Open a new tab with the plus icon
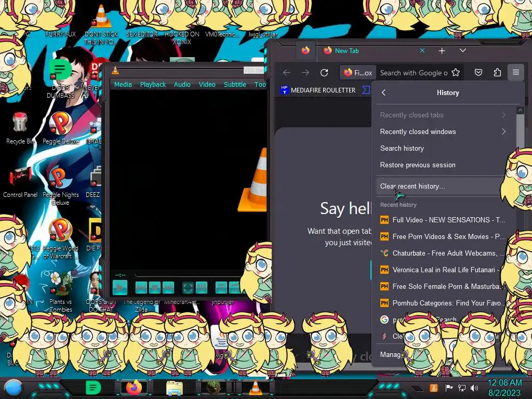This screenshot has width=532, height=399. [x=442, y=51]
